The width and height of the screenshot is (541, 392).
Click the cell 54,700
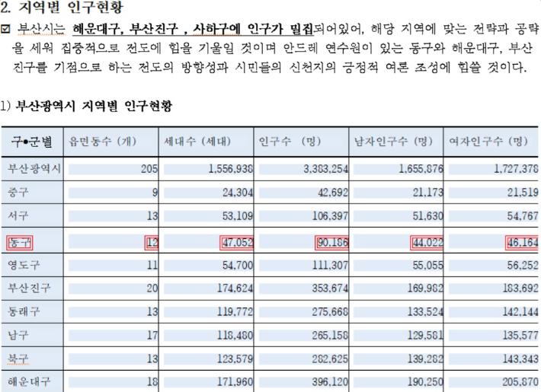pyautogui.click(x=238, y=265)
